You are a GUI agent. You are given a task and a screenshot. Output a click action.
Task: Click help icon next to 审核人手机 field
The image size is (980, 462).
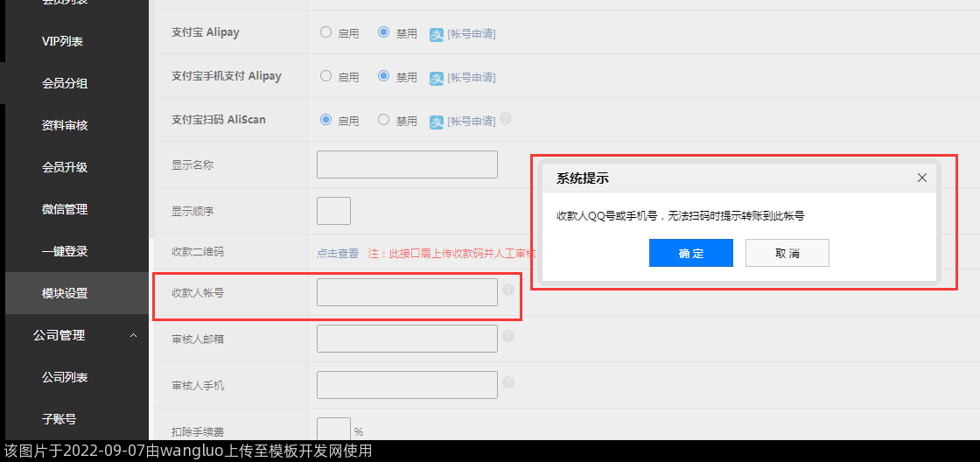click(x=508, y=382)
